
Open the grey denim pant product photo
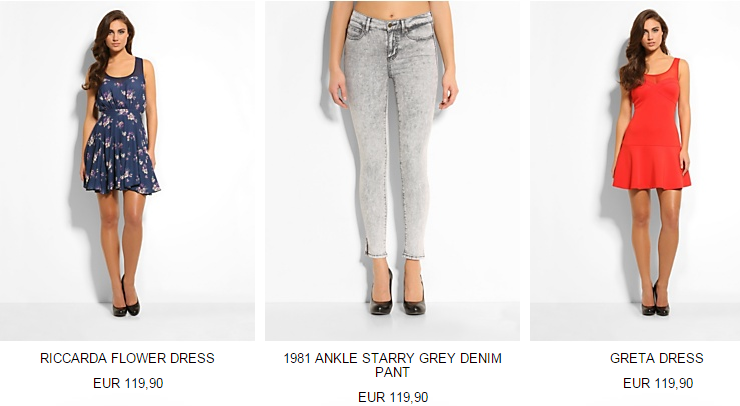point(392,170)
